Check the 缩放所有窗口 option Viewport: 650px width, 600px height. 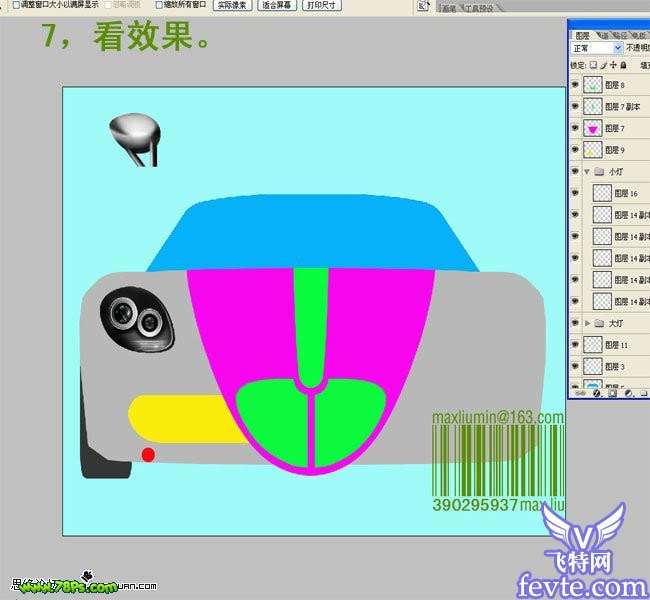click(x=159, y=5)
